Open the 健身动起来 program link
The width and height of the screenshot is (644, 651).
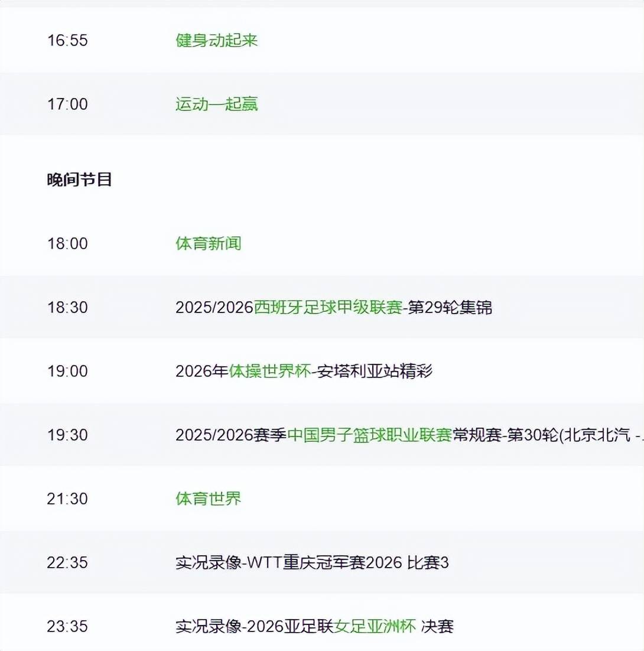pos(216,40)
